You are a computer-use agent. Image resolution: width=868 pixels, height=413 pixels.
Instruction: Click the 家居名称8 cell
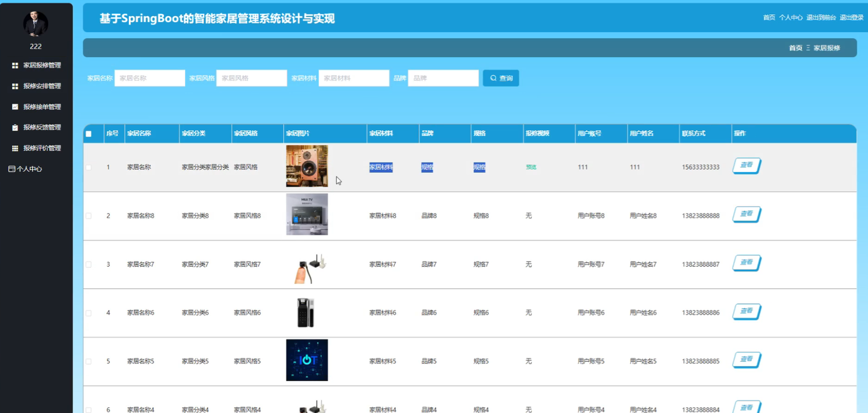pos(141,216)
